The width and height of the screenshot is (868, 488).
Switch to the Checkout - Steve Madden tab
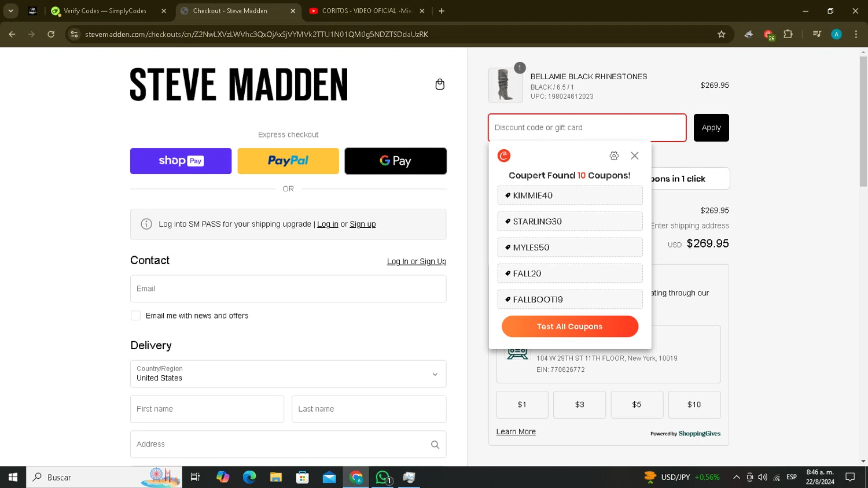[x=237, y=11]
